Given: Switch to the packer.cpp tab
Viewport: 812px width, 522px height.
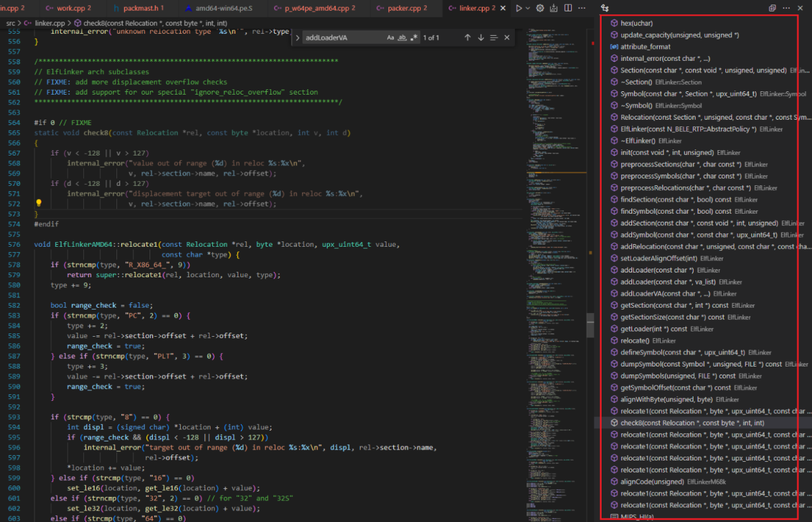Looking at the screenshot, I should click(x=407, y=8).
